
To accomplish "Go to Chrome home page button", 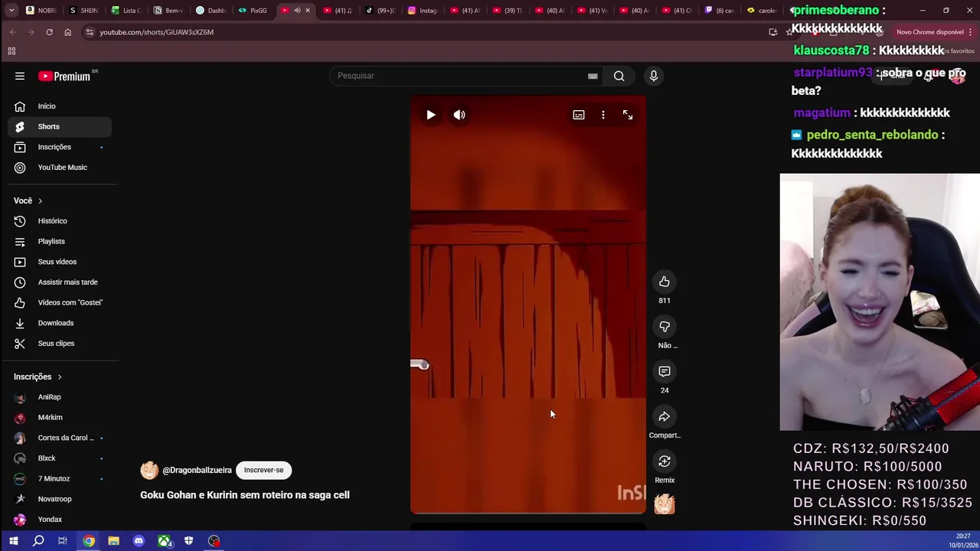I will pos(67,32).
